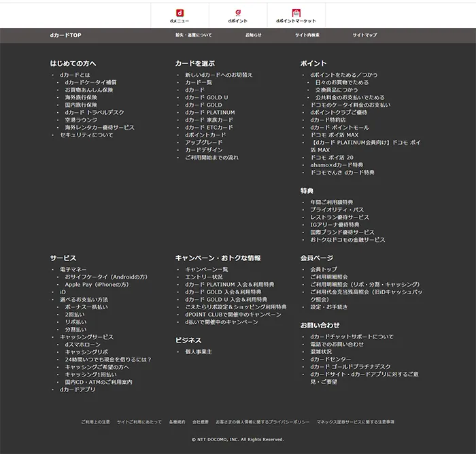Image resolution: width=476 pixels, height=454 pixels.
Task: Open the アップグレード link
Action: [x=204, y=142]
